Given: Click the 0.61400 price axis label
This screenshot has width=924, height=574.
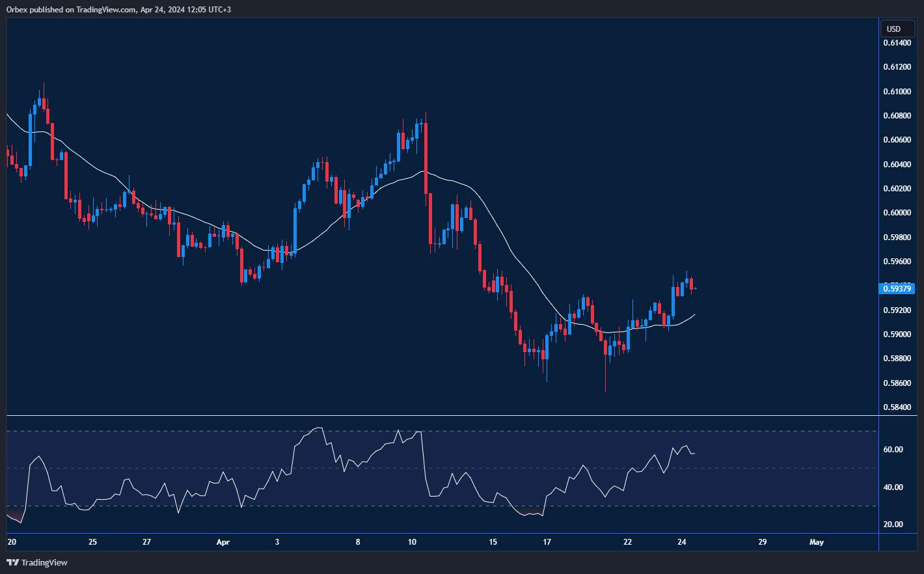Looking at the screenshot, I should coord(897,43).
